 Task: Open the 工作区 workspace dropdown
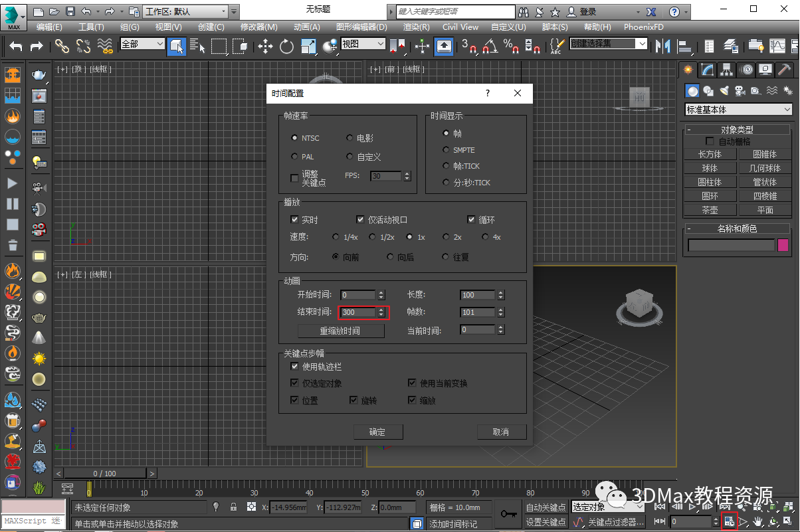click(x=186, y=11)
